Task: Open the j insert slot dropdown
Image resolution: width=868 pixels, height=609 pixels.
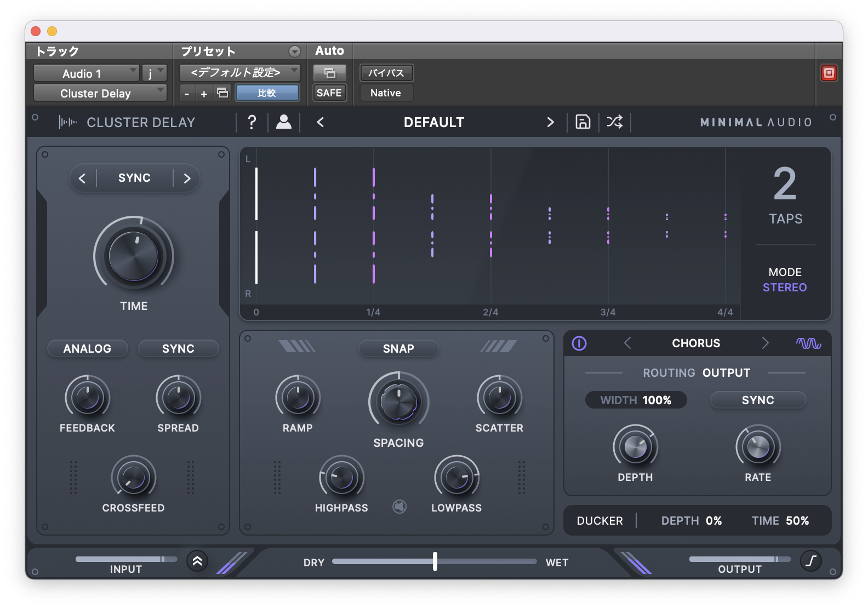Action: pyautogui.click(x=154, y=73)
